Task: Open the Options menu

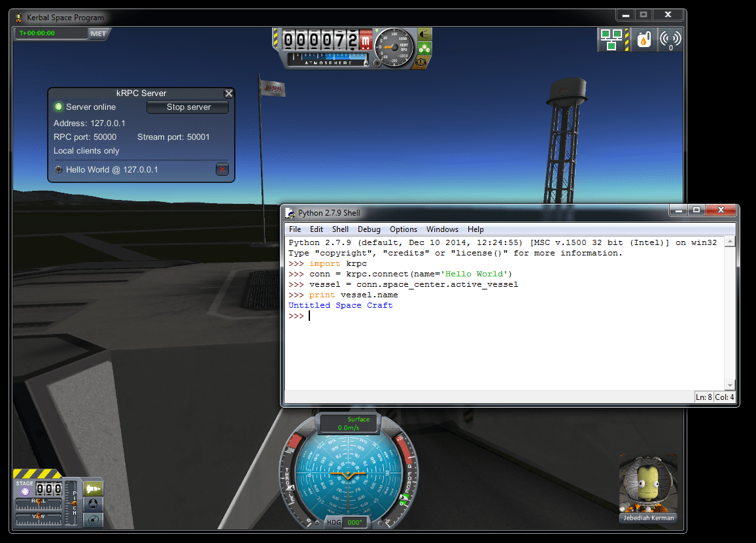Action: coord(403,229)
